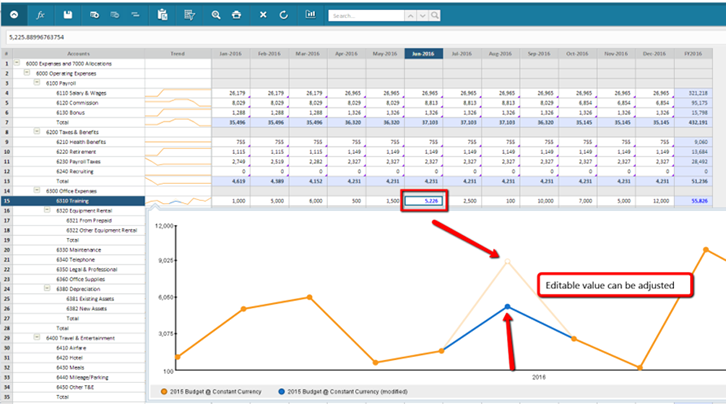Save the budget using the floppy disk icon

pyautogui.click(x=67, y=15)
